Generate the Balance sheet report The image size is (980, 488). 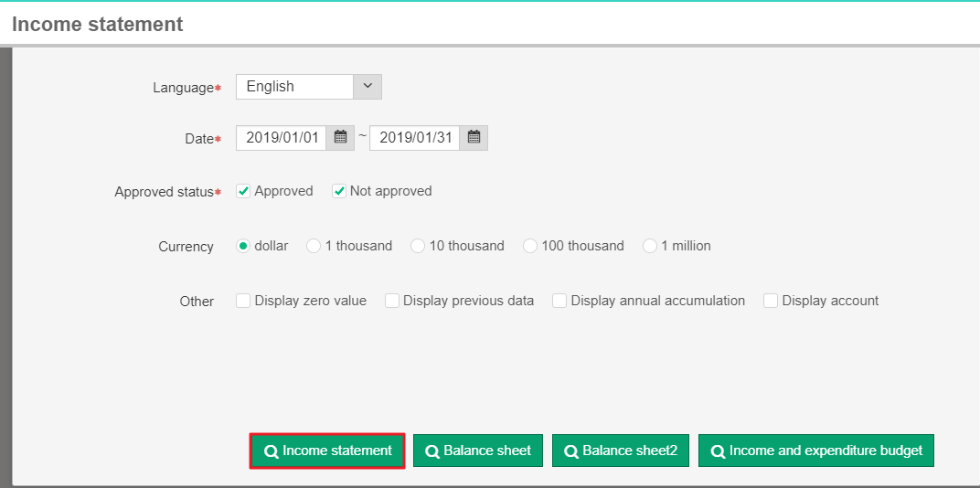[478, 451]
